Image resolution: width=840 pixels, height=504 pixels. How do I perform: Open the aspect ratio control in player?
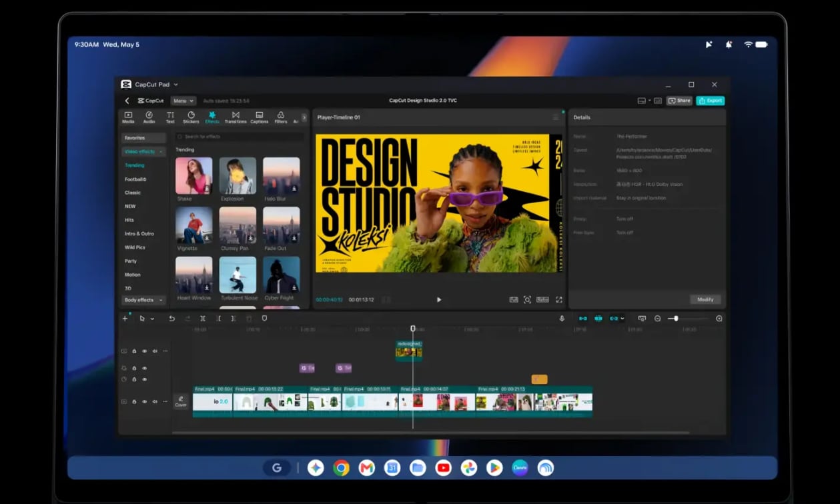[x=542, y=300]
